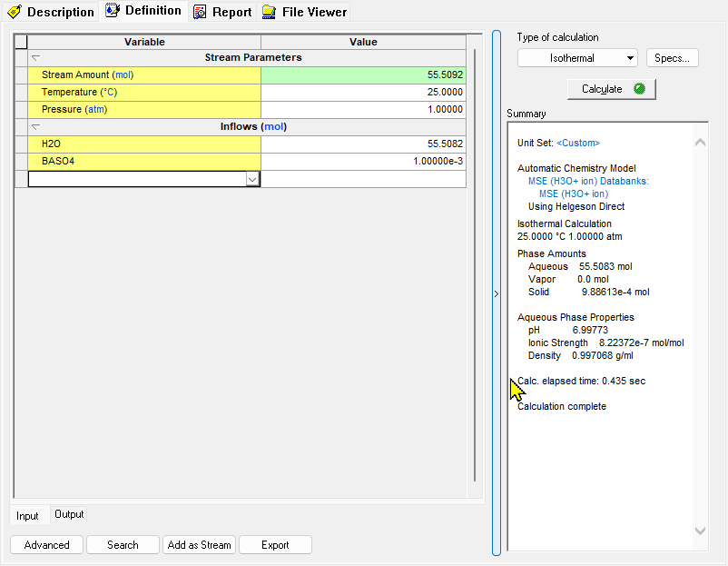Click the Search button
Image resolution: width=728 pixels, height=566 pixels.
click(123, 544)
